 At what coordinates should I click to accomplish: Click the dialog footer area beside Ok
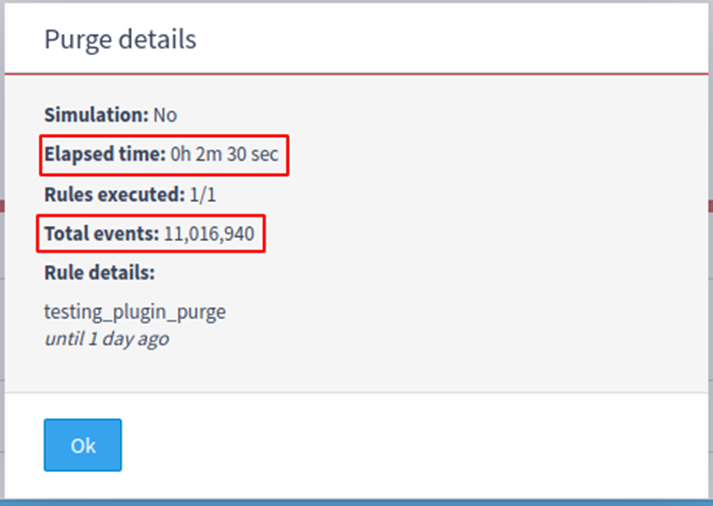(x=400, y=445)
